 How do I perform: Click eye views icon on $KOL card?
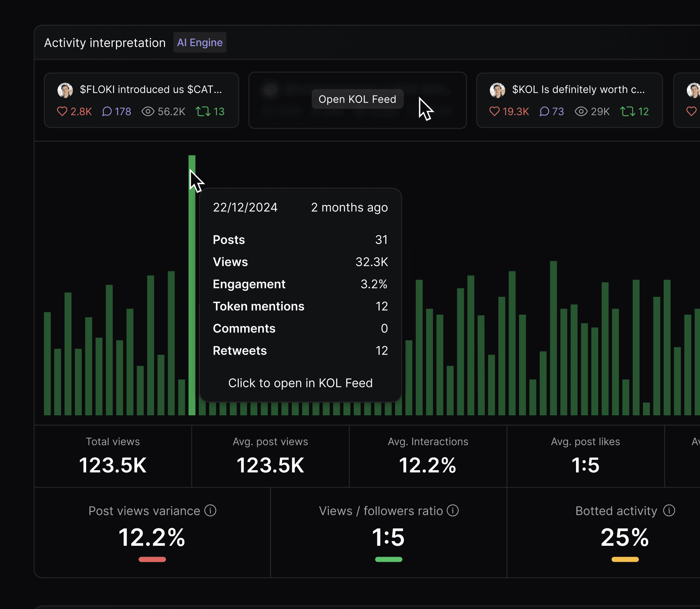581,111
